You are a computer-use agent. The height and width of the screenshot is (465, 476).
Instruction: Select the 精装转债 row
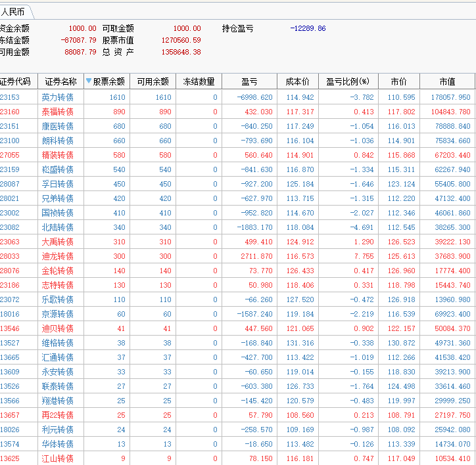coord(58,155)
